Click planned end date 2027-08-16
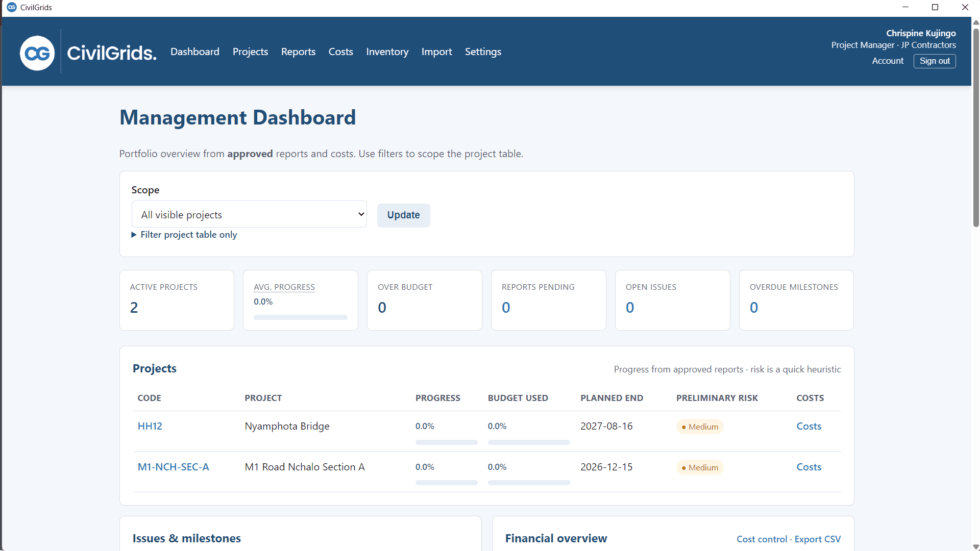Image resolution: width=980 pixels, height=551 pixels. (606, 426)
